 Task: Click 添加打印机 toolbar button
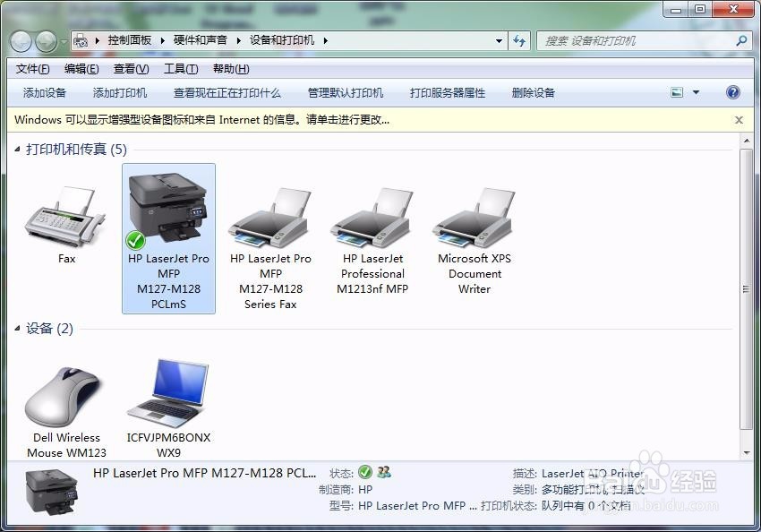[x=119, y=93]
